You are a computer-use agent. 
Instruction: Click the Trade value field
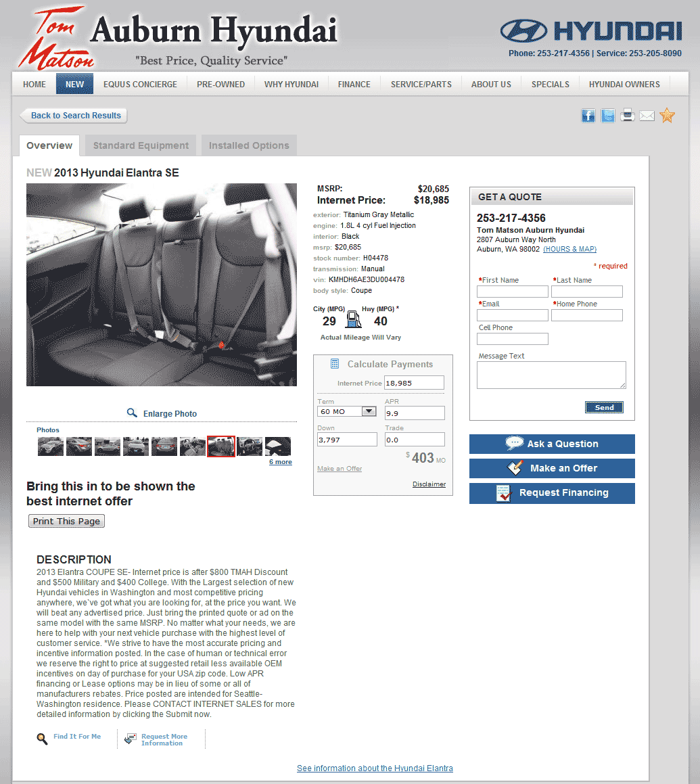coord(415,440)
